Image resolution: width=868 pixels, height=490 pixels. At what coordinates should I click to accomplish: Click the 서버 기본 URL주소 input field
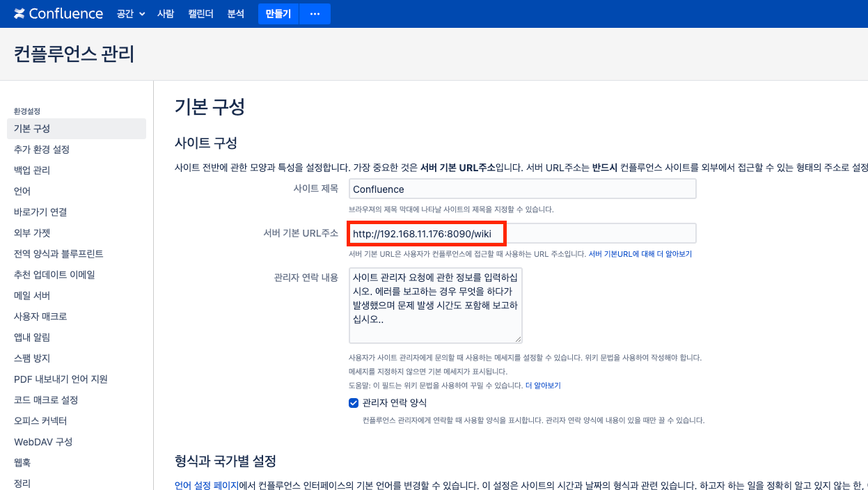coord(522,233)
